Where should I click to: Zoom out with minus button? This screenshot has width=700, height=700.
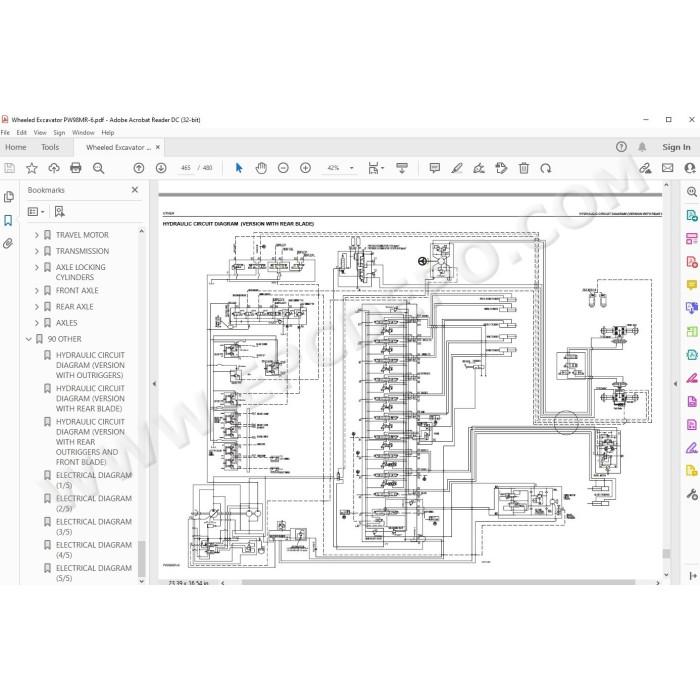pyautogui.click(x=283, y=168)
